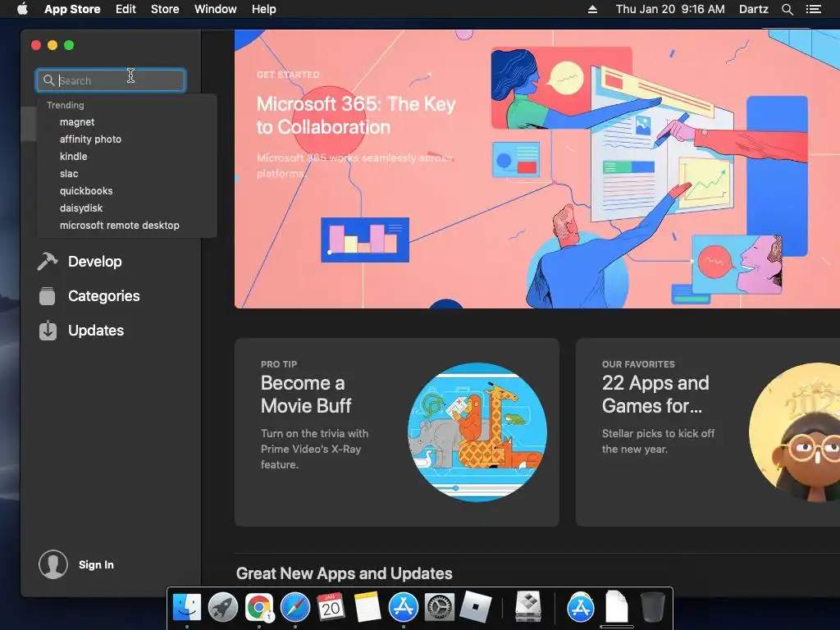Open Develop in the sidebar
The height and width of the screenshot is (630, 840).
pos(95,262)
